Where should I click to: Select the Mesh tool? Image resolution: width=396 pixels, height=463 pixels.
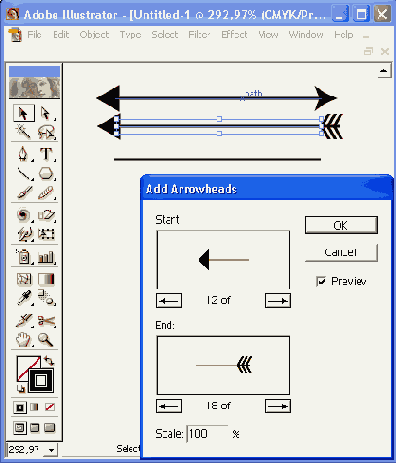pyautogui.click(x=24, y=279)
